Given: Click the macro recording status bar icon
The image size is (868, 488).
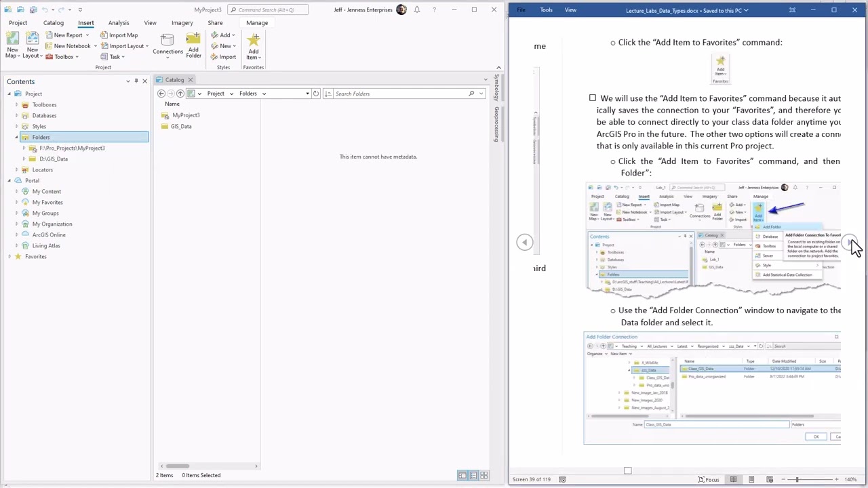Looking at the screenshot, I should tap(562, 479).
